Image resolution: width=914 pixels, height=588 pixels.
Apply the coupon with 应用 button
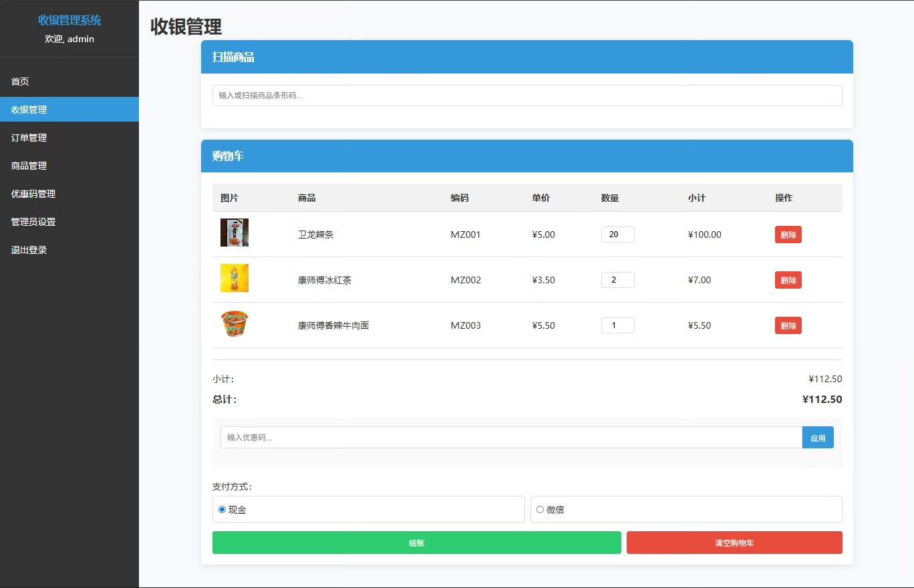[x=817, y=438]
